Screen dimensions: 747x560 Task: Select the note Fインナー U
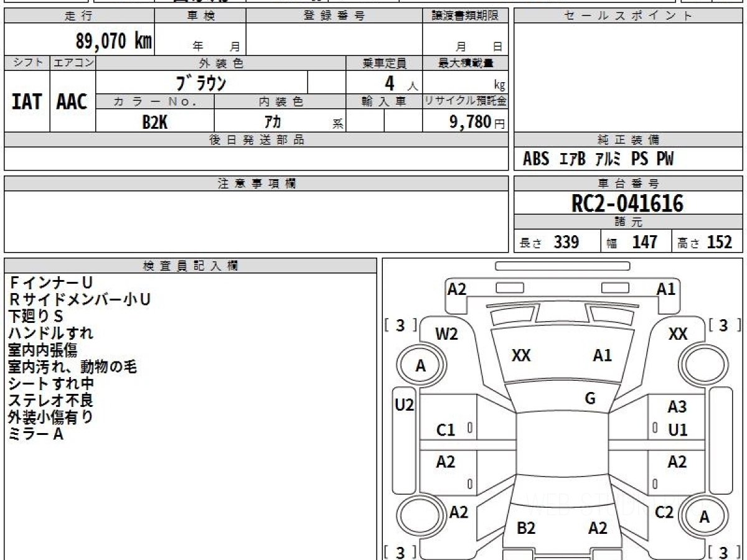pos(50,283)
